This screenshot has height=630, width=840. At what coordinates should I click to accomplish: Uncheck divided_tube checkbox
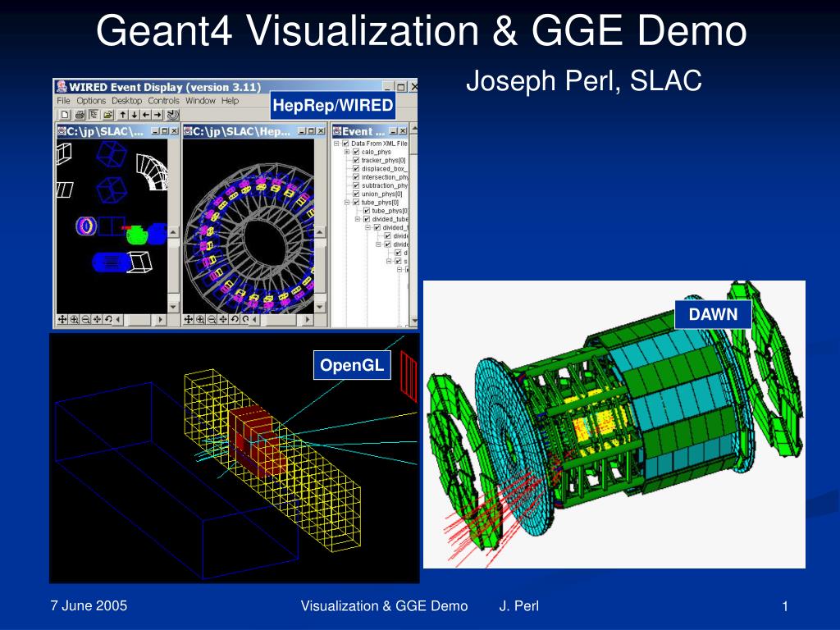coord(367,219)
